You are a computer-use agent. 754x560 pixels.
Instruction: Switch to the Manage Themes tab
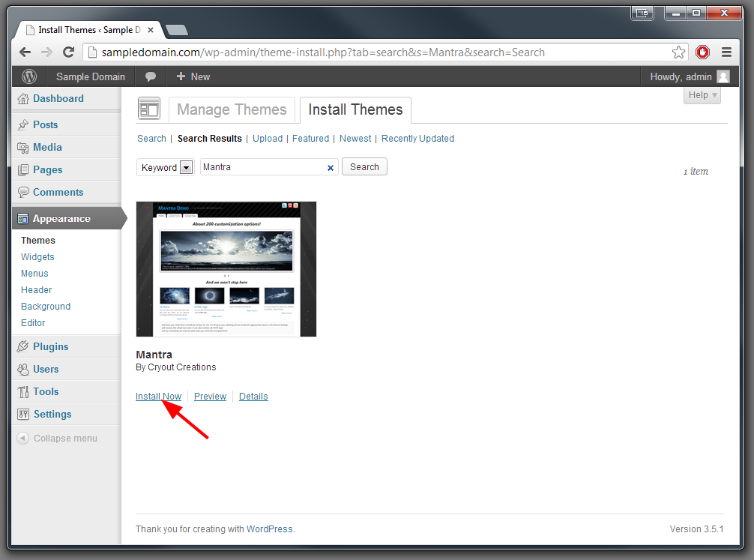click(232, 109)
